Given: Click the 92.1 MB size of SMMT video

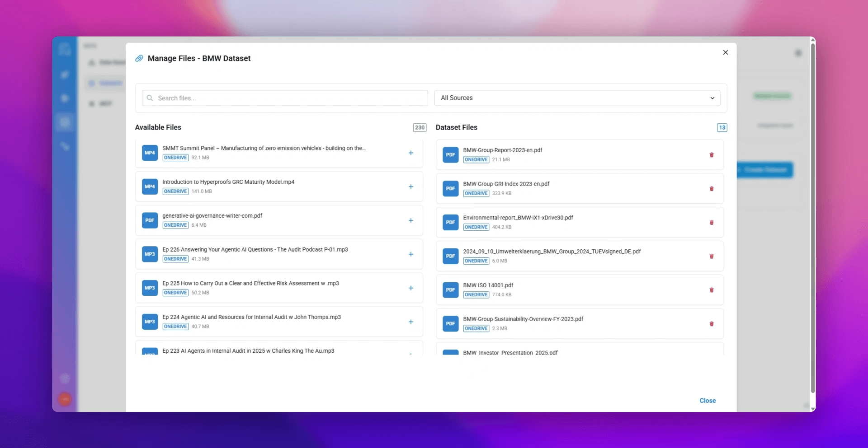Looking at the screenshot, I should pyautogui.click(x=200, y=158).
